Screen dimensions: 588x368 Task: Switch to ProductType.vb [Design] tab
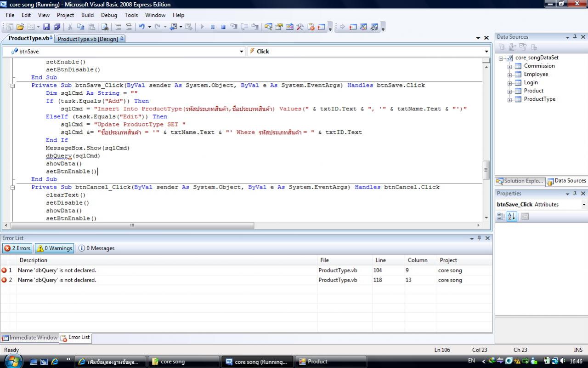tap(88, 39)
